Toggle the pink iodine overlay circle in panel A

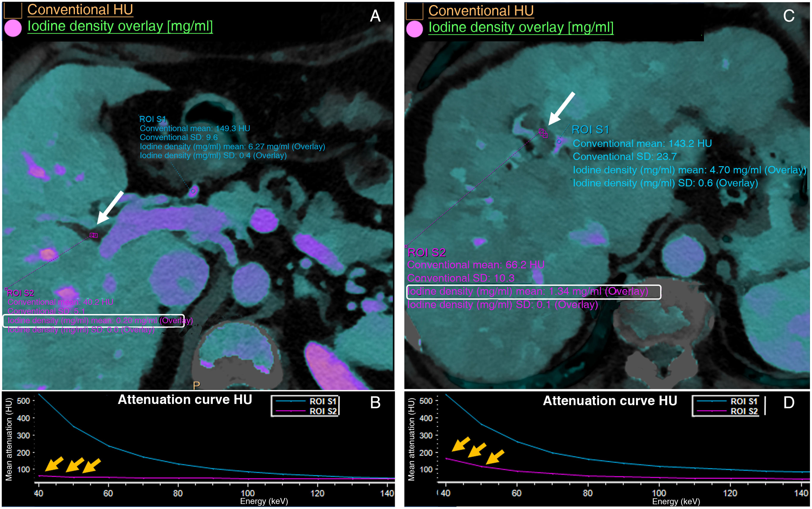[x=13, y=28]
